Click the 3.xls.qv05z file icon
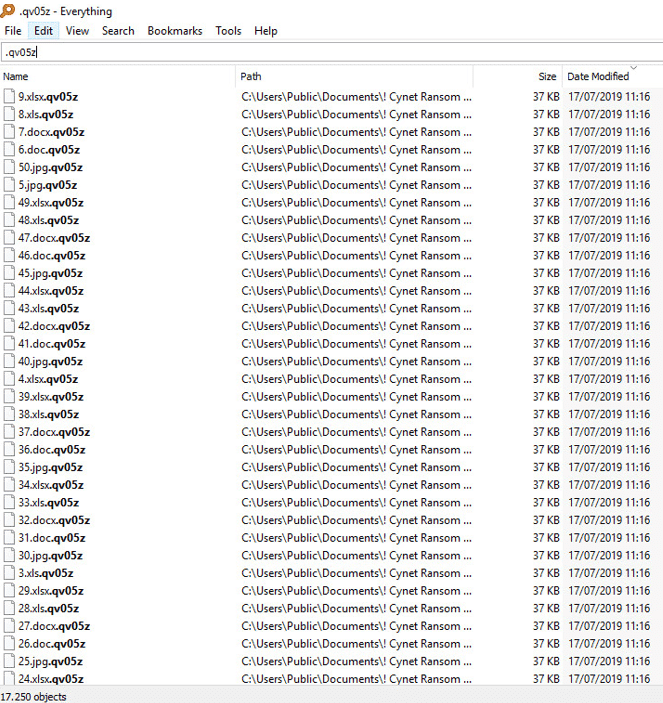Screen dimensions: 663x703 tap(9, 573)
